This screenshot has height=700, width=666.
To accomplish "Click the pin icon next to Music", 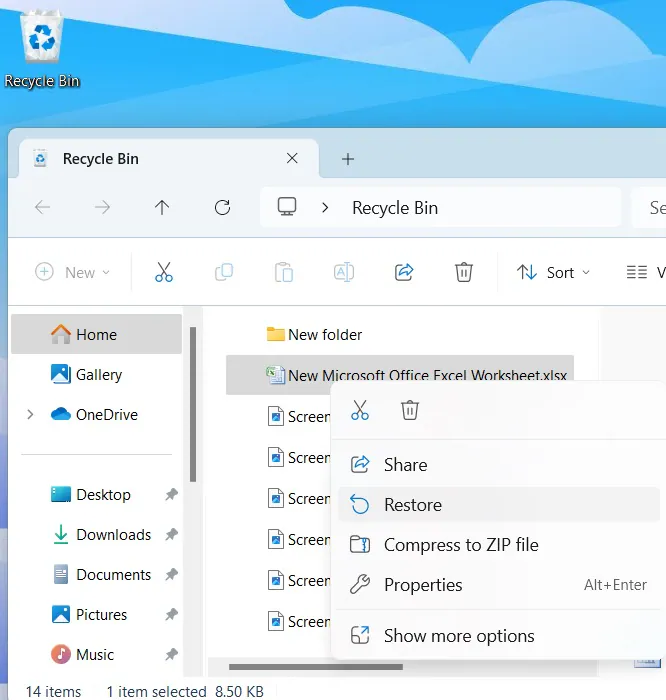I will (171, 654).
